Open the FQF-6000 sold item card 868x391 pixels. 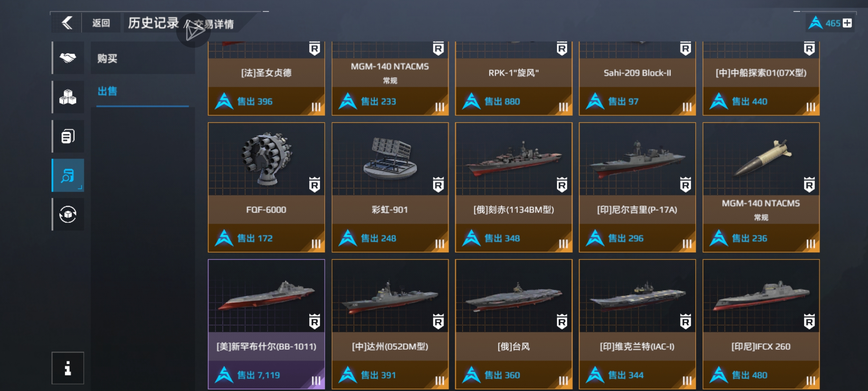(x=267, y=187)
